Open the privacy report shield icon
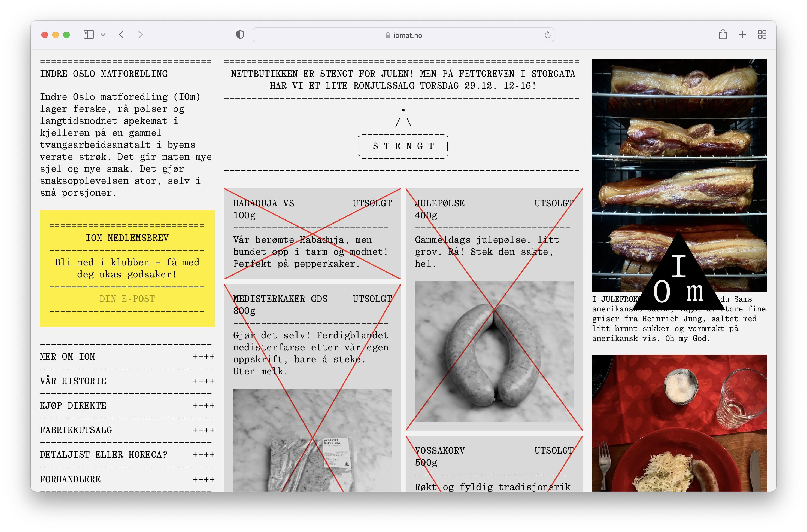The image size is (807, 532). (240, 35)
